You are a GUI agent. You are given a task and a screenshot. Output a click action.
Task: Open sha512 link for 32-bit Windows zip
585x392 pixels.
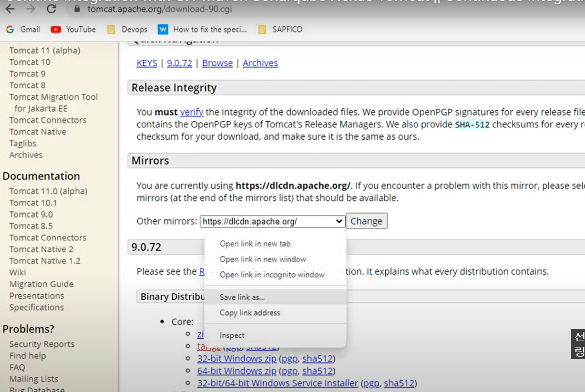(317, 358)
